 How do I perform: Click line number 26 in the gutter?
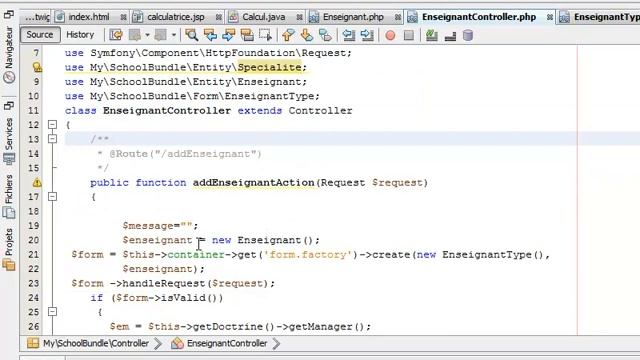(x=33, y=327)
